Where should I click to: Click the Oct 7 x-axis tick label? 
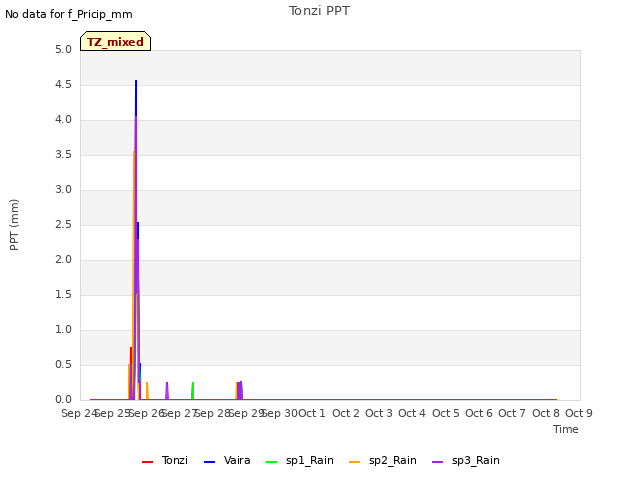point(512,413)
